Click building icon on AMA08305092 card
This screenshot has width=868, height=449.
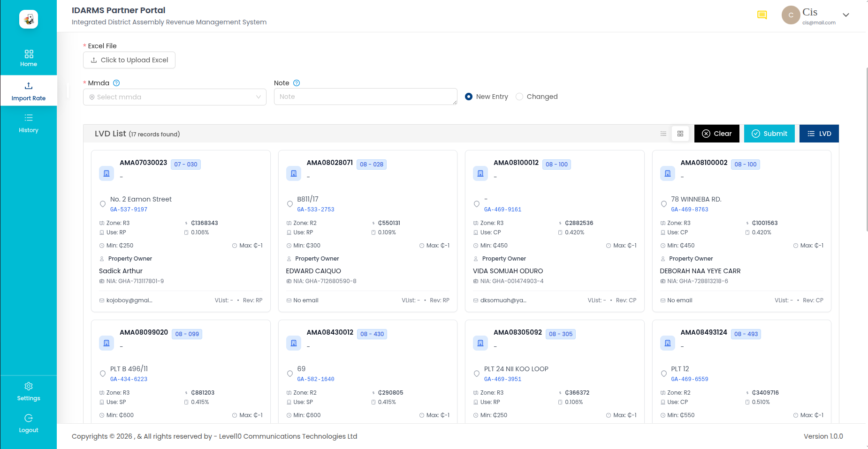click(480, 343)
